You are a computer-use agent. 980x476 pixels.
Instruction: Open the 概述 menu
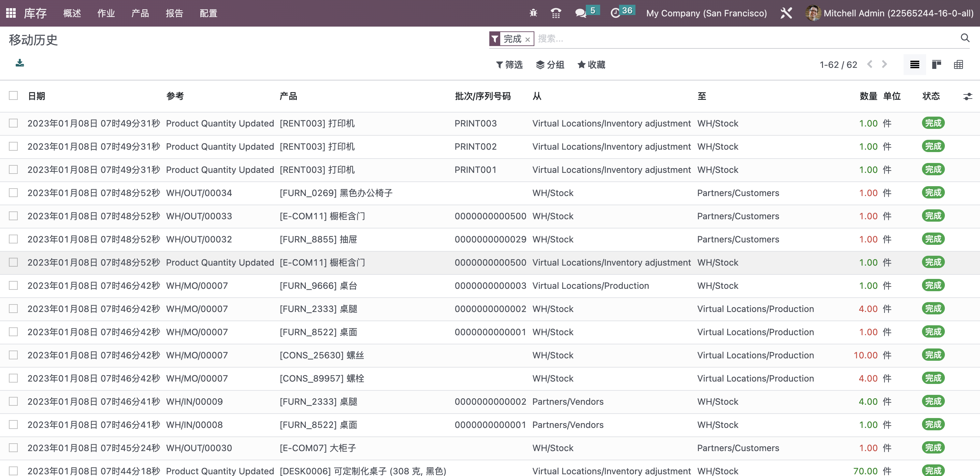pos(72,13)
